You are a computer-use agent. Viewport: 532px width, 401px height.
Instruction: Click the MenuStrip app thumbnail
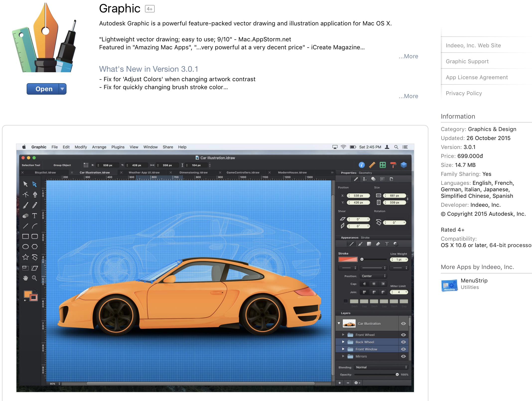tap(449, 285)
